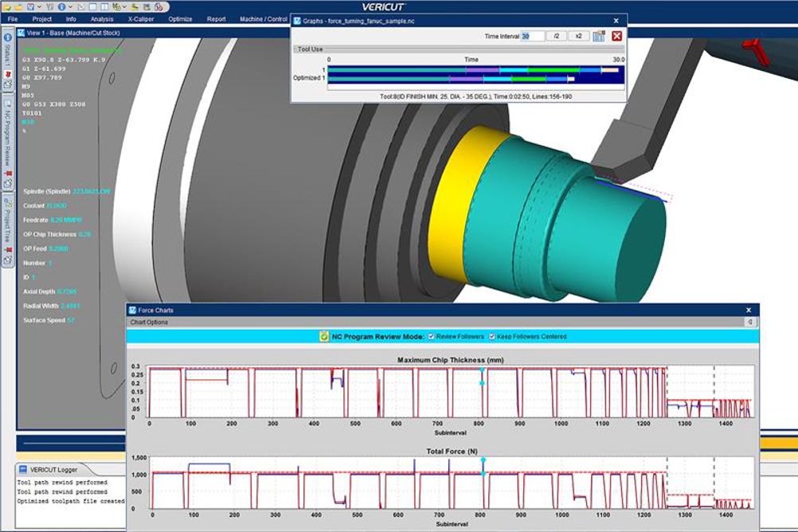Click the Surface Speed status readout
Image resolution: width=798 pixels, height=532 pixels.
click(49, 320)
